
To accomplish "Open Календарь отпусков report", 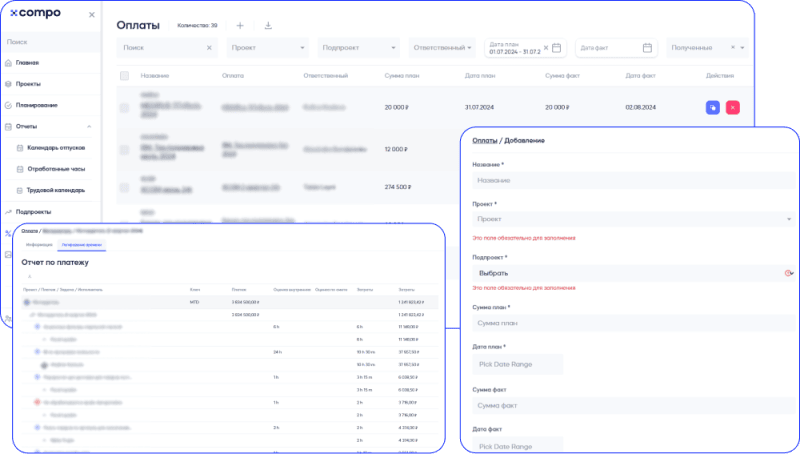I will pos(56,148).
